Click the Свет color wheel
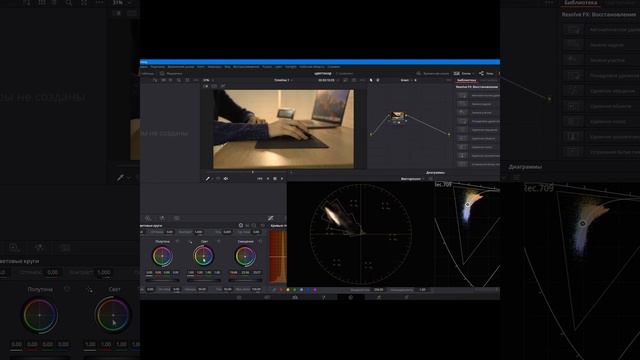Viewport: 640px width, 360px height. 204,256
